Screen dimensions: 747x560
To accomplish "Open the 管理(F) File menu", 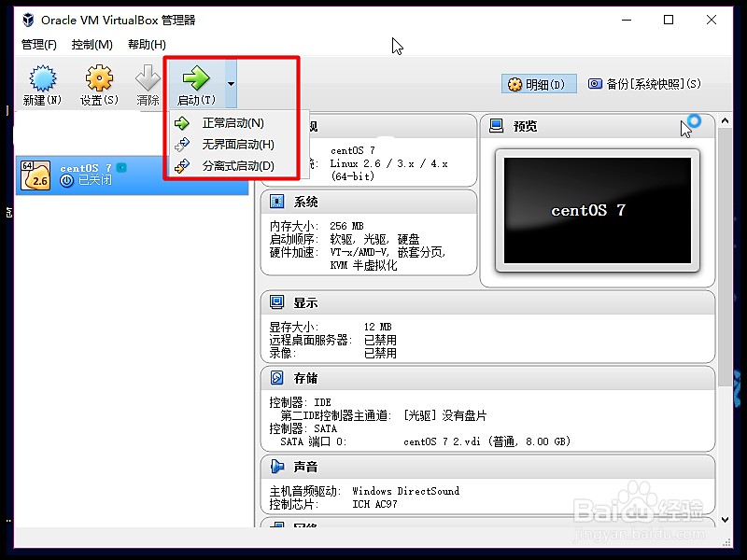I will [39, 45].
